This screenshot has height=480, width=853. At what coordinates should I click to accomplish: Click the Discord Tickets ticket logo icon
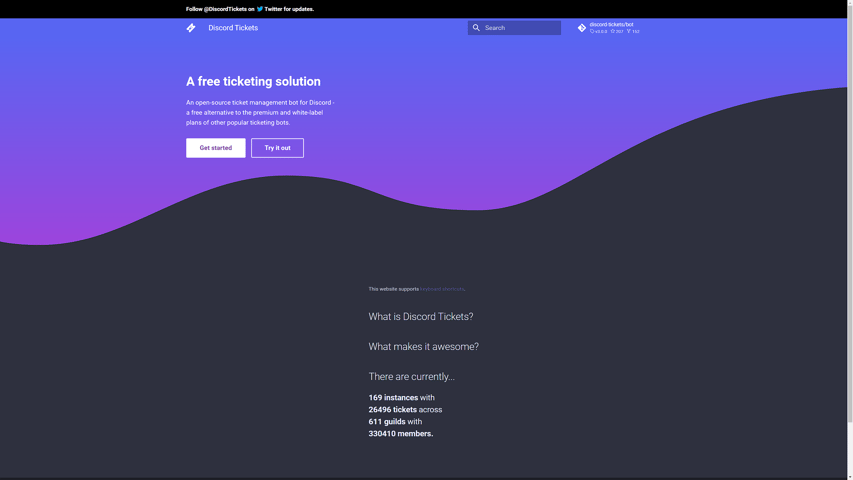[x=191, y=28]
